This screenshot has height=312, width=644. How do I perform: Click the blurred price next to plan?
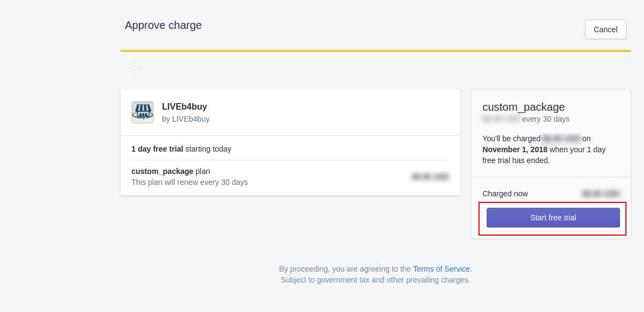(x=430, y=177)
